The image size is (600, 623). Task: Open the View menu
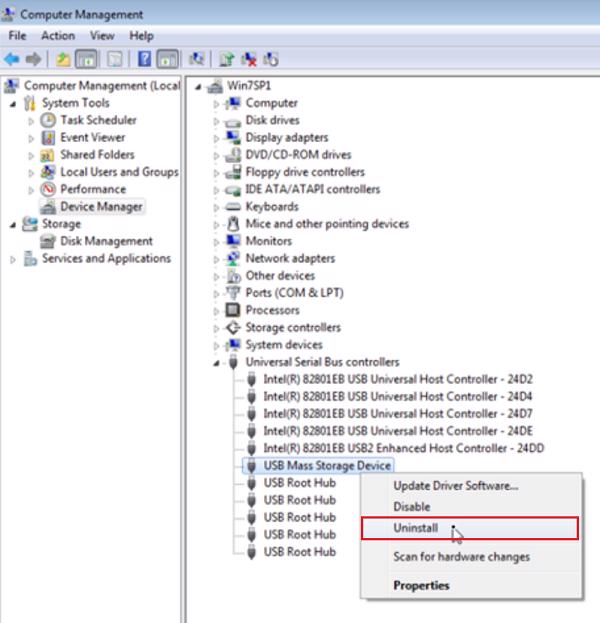coord(102,36)
